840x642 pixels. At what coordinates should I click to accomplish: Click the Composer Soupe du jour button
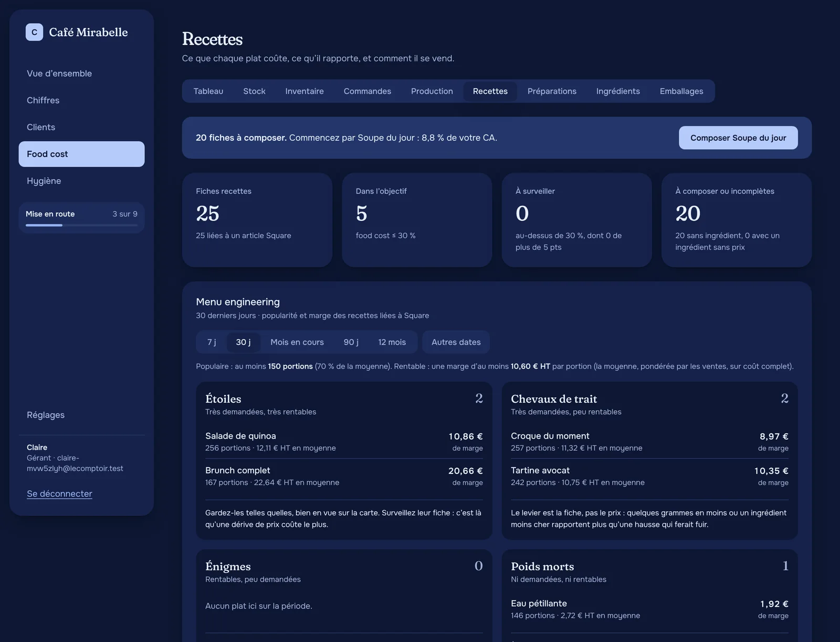click(x=738, y=138)
